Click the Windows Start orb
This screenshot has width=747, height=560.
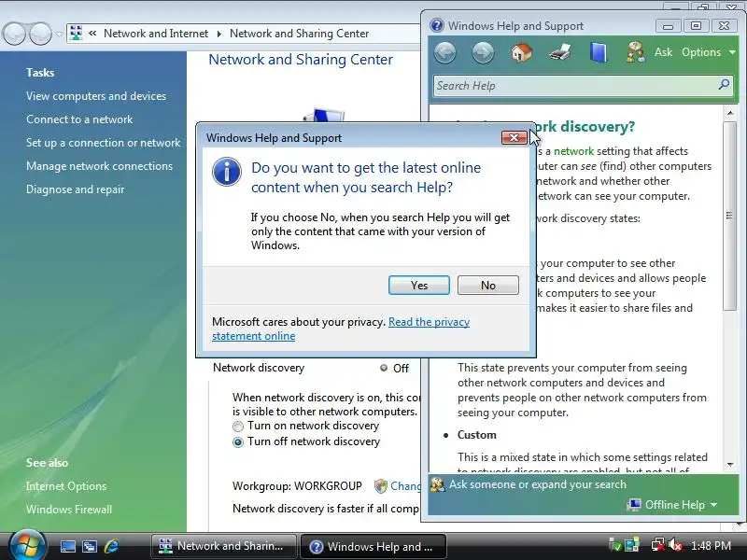[28, 545]
